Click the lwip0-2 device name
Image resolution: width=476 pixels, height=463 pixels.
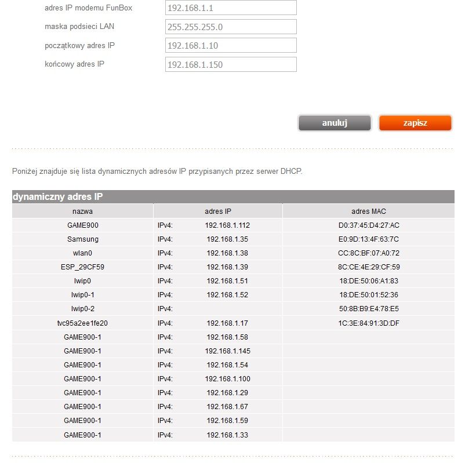coord(82,308)
